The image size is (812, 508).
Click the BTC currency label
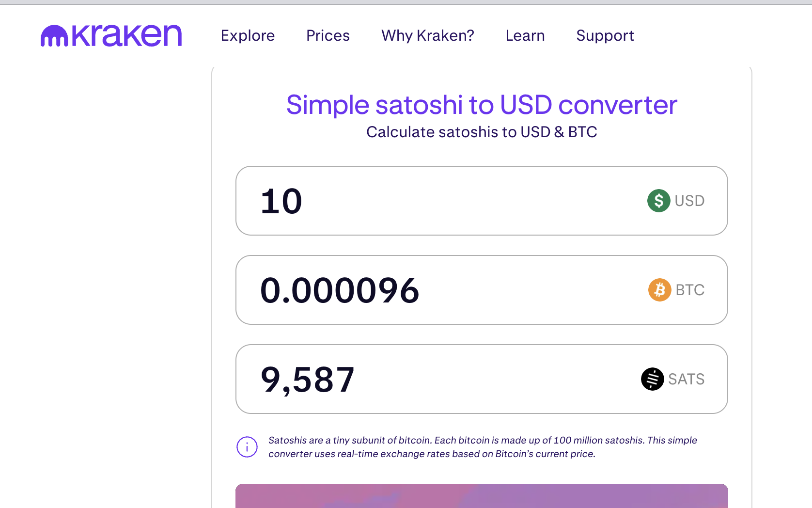[x=690, y=290]
